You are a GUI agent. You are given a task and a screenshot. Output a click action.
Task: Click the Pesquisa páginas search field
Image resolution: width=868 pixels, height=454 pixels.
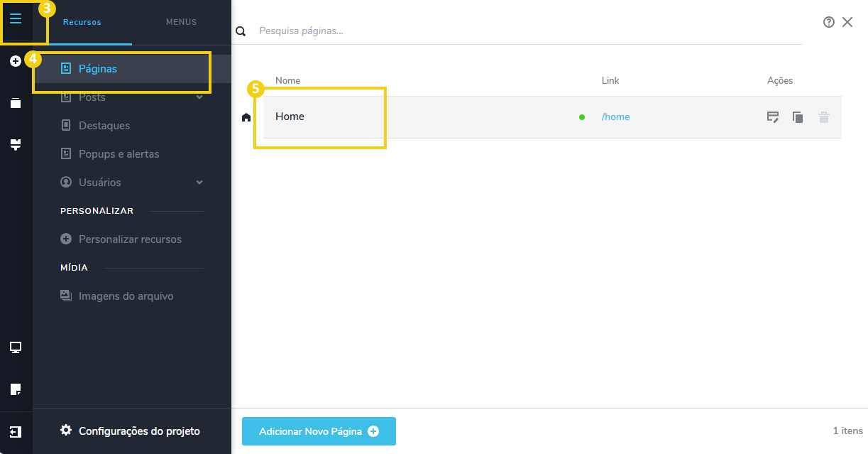[525, 31]
